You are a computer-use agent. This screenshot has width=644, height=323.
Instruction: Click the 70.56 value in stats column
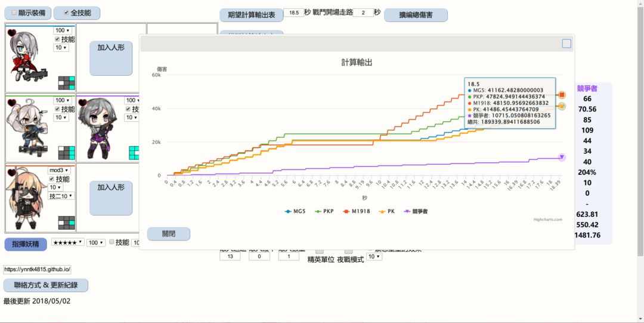click(x=587, y=109)
